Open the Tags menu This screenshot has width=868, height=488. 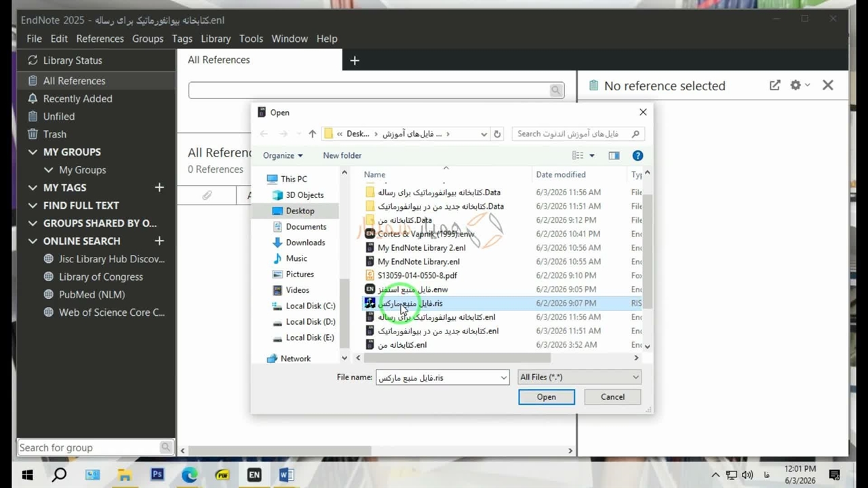click(182, 39)
